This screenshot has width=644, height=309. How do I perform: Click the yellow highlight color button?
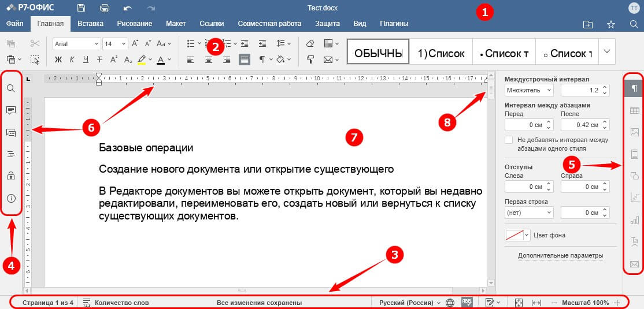142,60
